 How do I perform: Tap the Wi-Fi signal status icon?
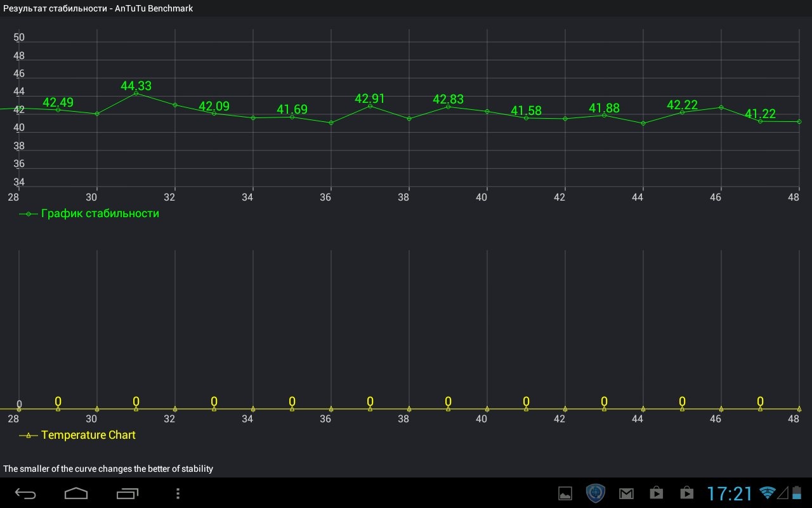click(768, 493)
